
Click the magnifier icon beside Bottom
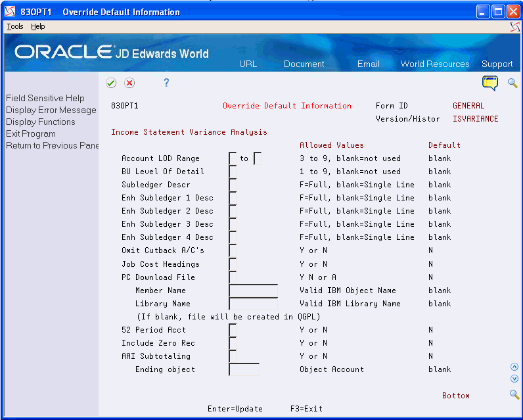tap(514, 394)
